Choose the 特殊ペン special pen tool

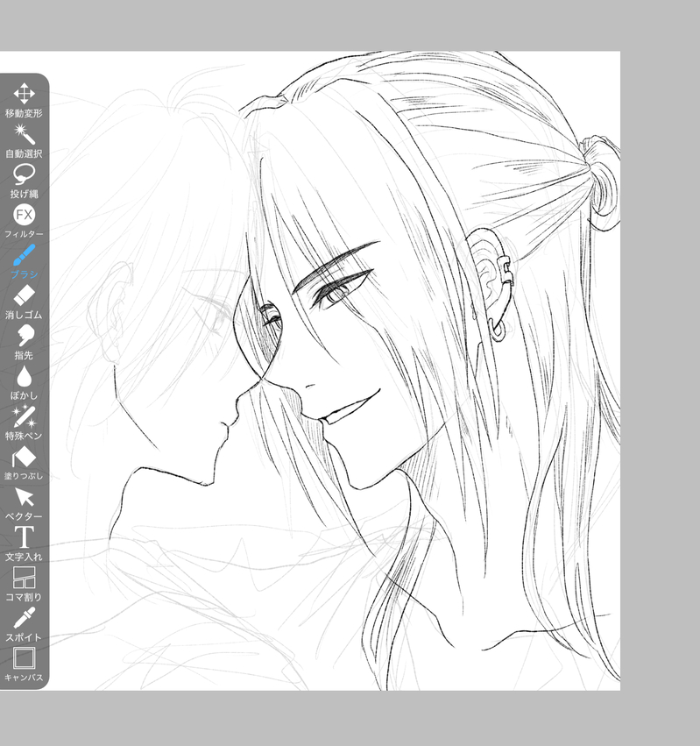[24, 423]
